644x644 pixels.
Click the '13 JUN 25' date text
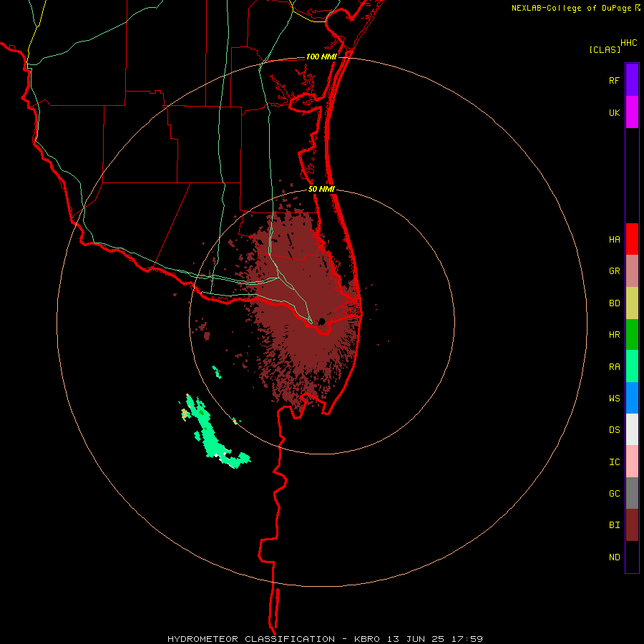[x=417, y=639]
